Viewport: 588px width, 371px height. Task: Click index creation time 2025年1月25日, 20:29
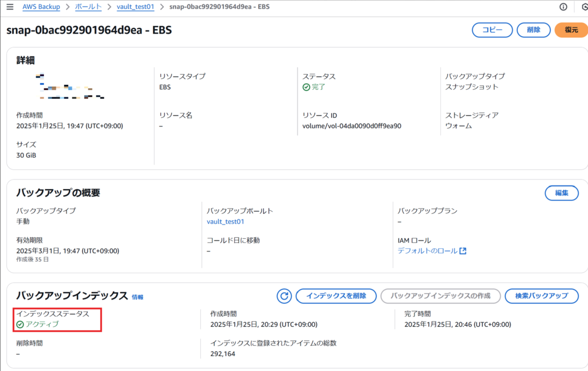coord(264,324)
